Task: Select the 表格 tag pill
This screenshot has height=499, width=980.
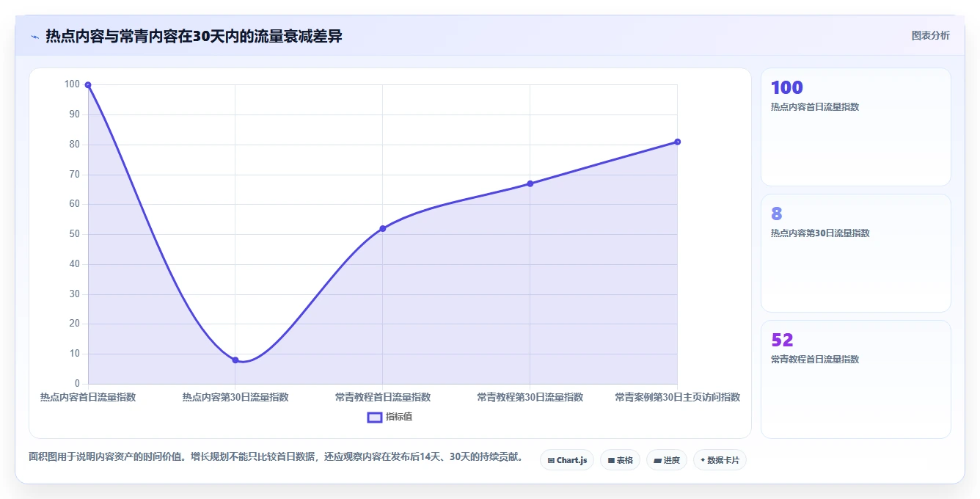Action: (x=620, y=460)
